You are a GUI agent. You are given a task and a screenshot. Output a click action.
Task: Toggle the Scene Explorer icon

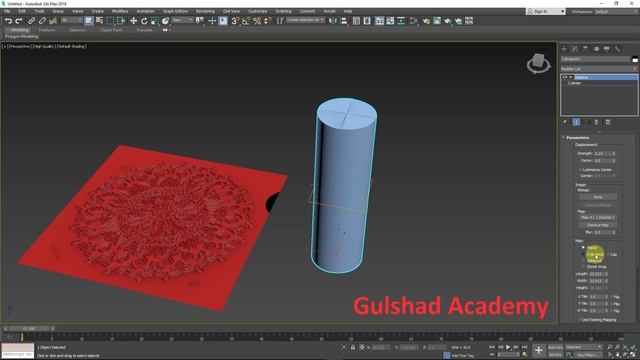[x=356, y=21]
